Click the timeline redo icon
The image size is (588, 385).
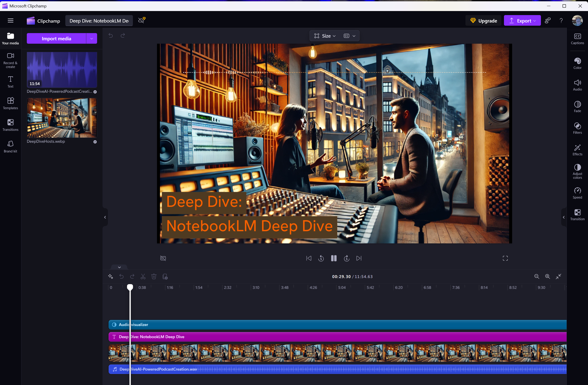pyautogui.click(x=132, y=276)
